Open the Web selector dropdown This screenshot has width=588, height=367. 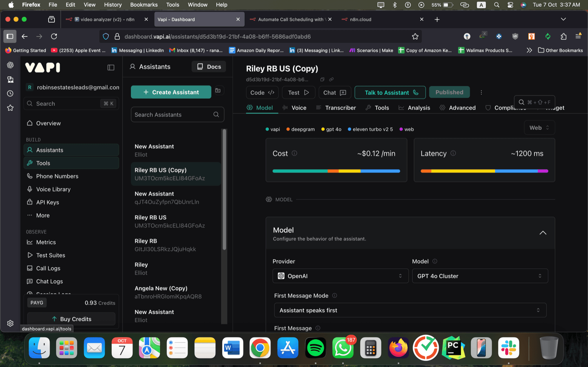(539, 128)
